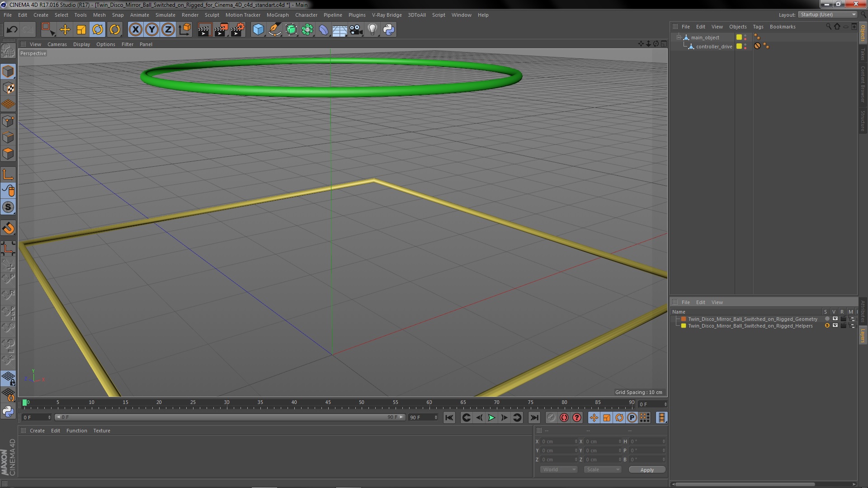Enable the Axis mode tool
Screen dimensions: 868x488
pos(8,174)
